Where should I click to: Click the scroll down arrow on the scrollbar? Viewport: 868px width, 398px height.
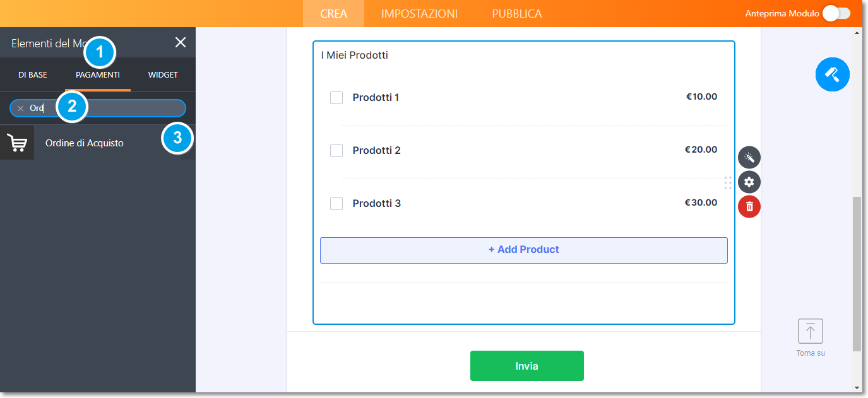[x=857, y=387]
